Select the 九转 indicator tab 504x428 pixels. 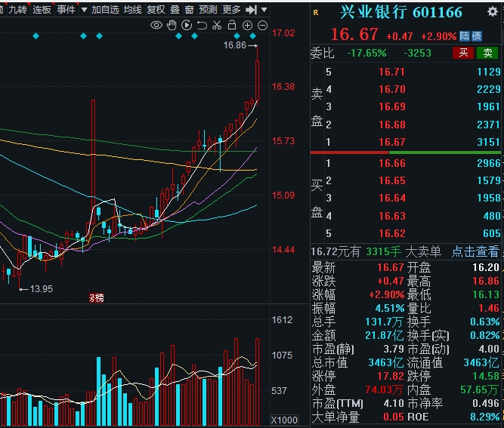[x=17, y=10]
